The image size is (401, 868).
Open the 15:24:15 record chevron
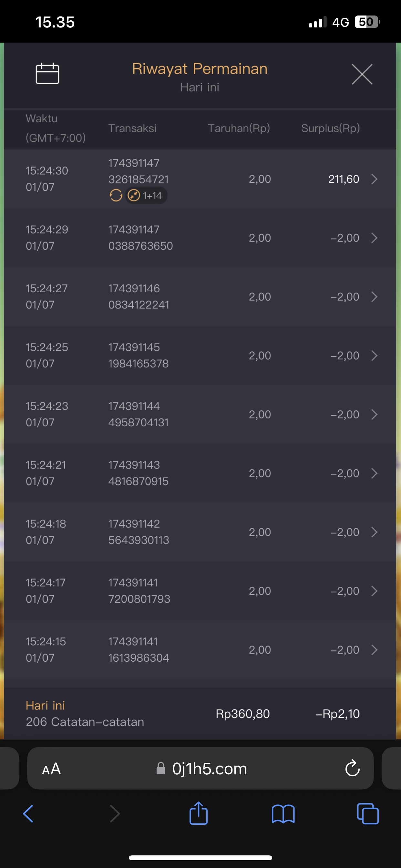point(374,650)
